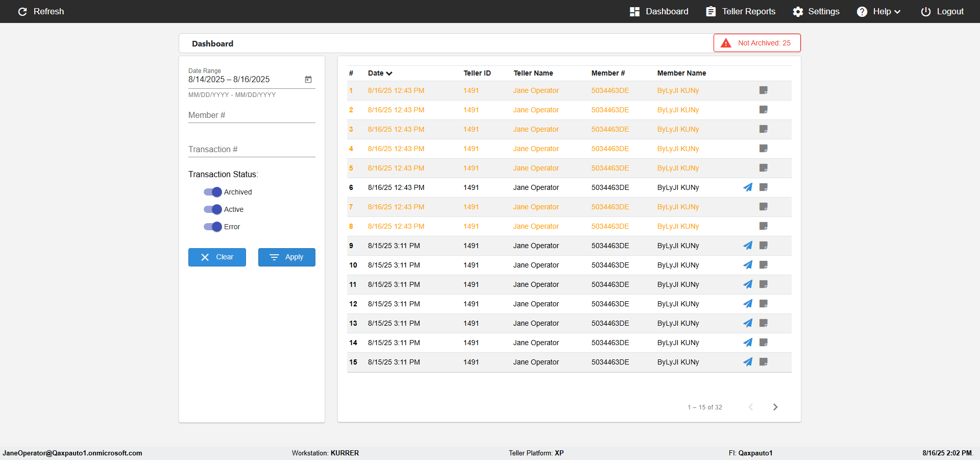The image size is (980, 460).
Task: Click the Apply filter button
Action: pos(286,257)
